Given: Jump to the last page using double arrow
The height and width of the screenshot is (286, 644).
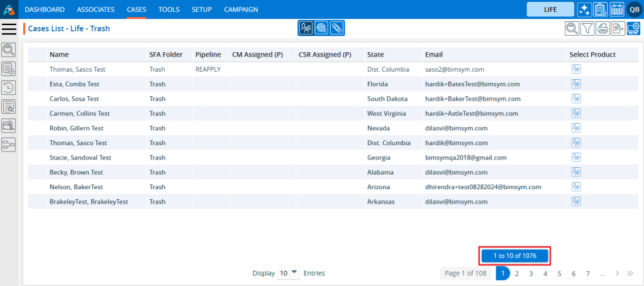Looking at the screenshot, I should (630, 273).
